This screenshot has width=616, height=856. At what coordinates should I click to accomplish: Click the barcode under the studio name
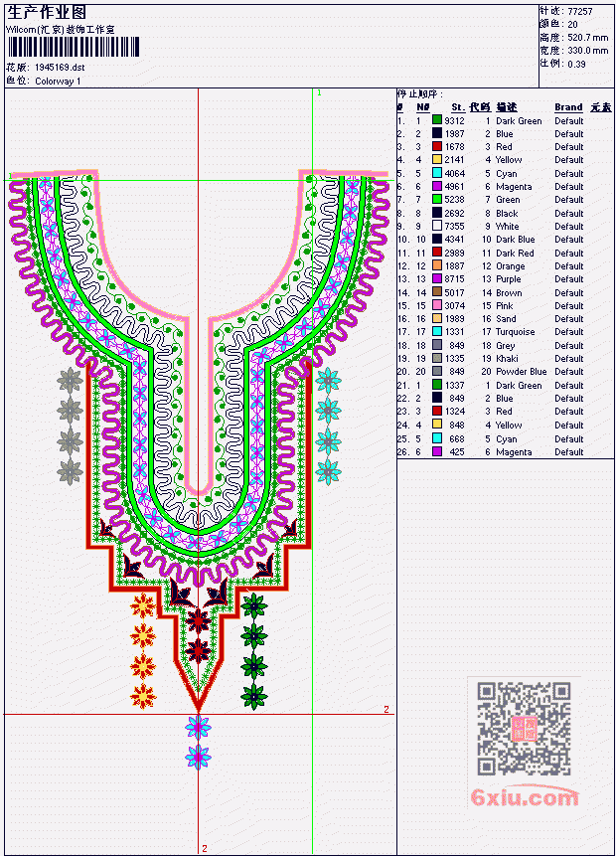point(74,47)
